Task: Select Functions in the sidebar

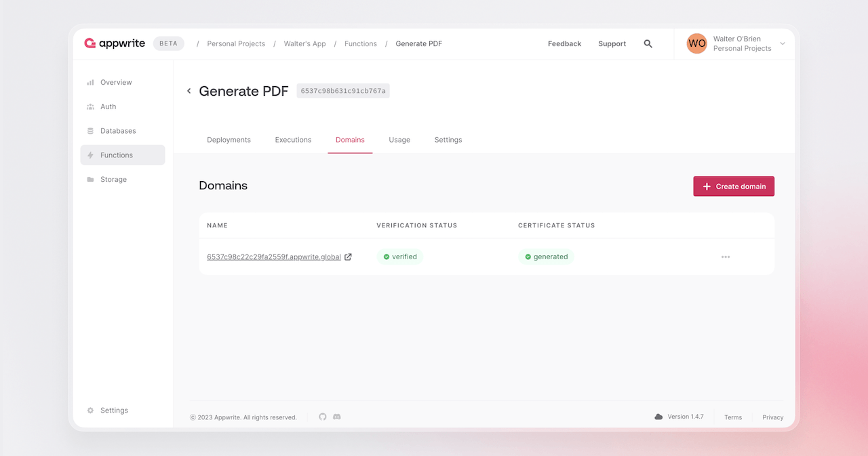Action: [123, 155]
